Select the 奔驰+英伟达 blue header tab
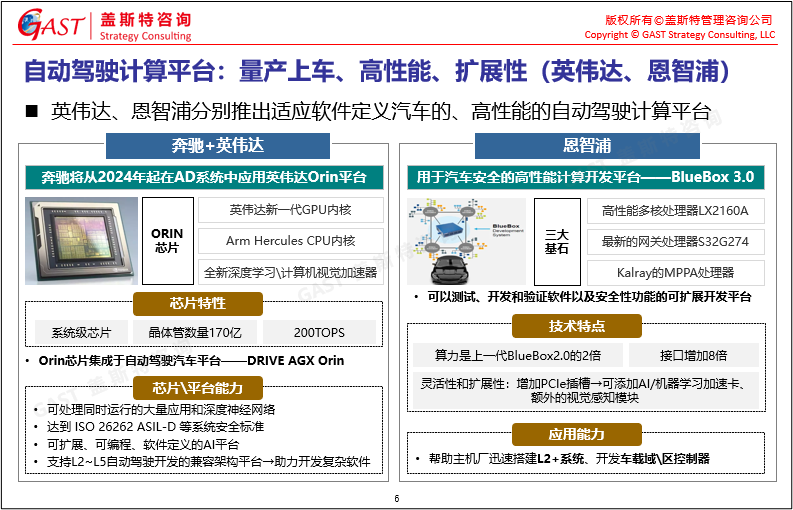The image size is (793, 510). pos(204,146)
